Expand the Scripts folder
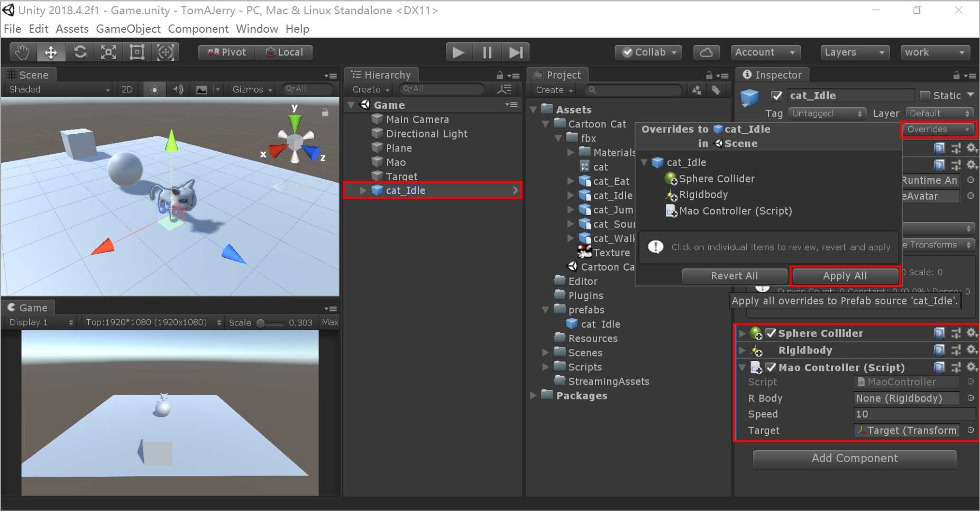 click(x=545, y=367)
